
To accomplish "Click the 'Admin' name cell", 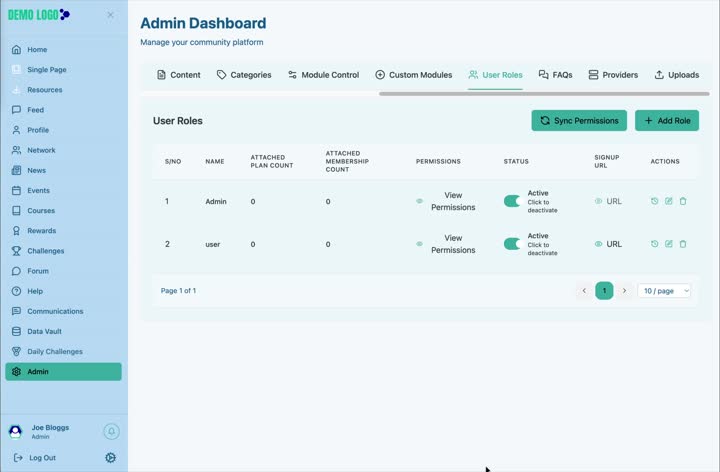I will coord(216,202).
